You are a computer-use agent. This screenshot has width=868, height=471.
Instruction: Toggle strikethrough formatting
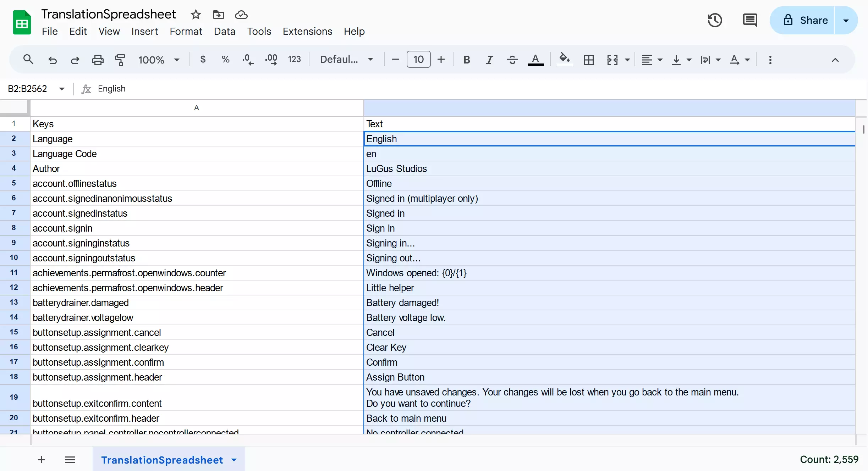(x=512, y=60)
